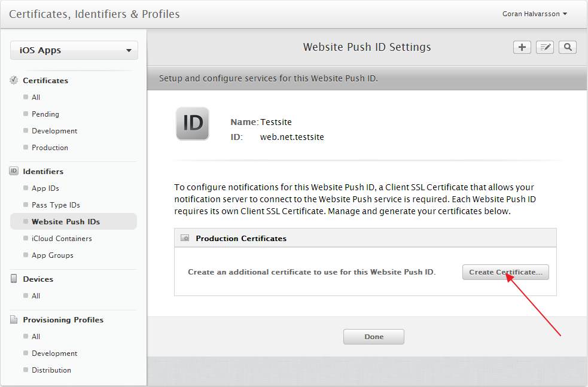Open search using the magnifier icon
The height and width of the screenshot is (387, 588).
coord(567,47)
